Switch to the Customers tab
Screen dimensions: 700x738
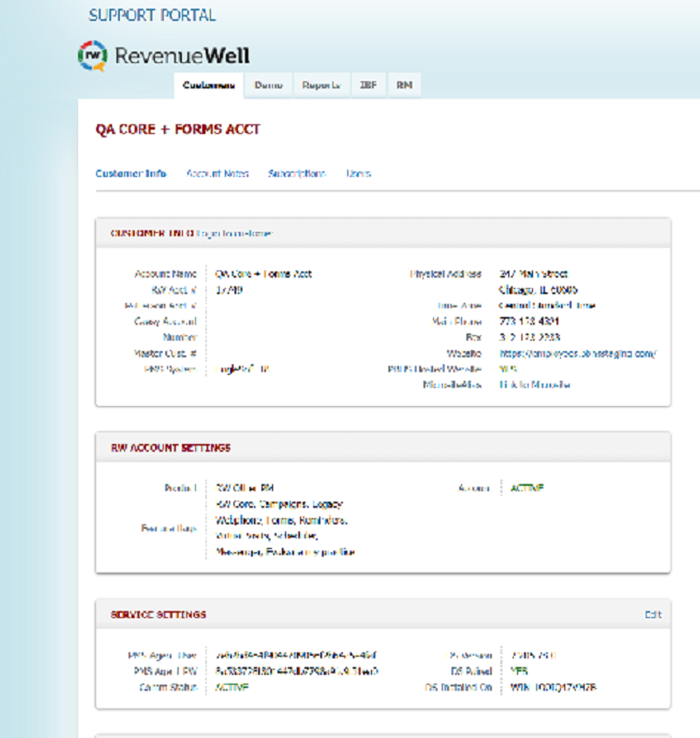click(208, 86)
